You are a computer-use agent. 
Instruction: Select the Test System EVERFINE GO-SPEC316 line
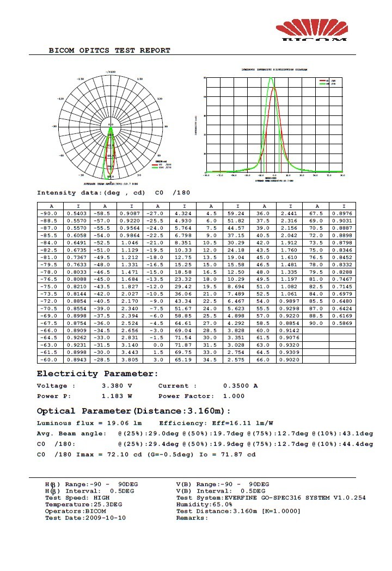(x=271, y=498)
